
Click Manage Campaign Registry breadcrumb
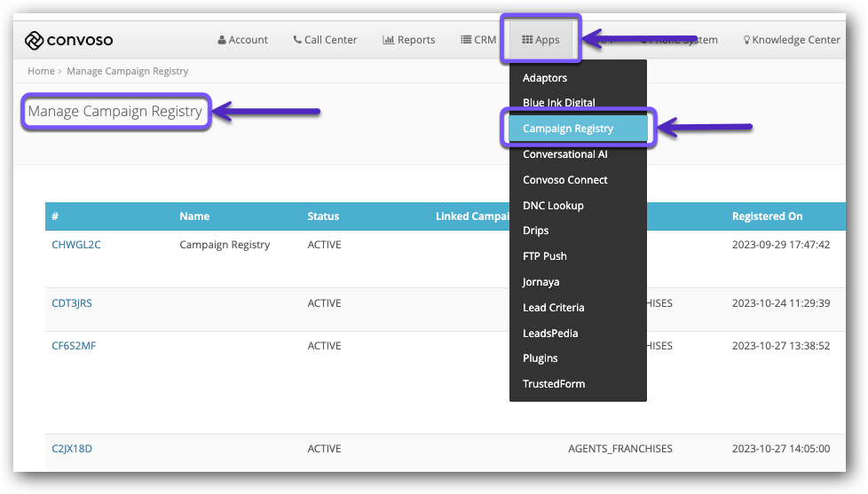click(x=127, y=71)
